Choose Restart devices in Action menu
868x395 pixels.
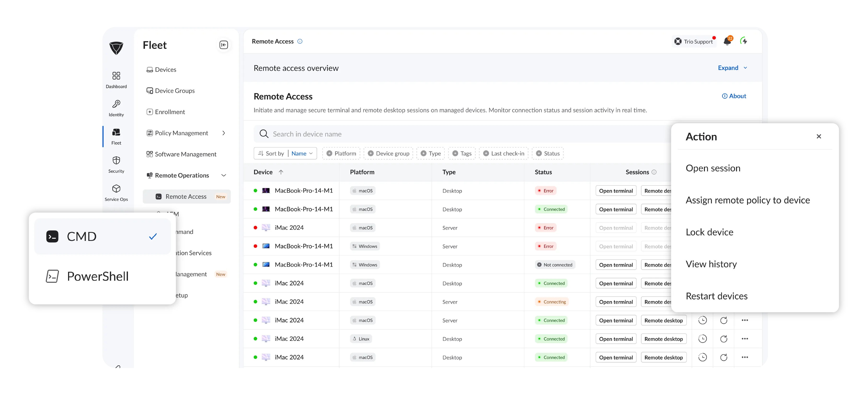tap(716, 296)
